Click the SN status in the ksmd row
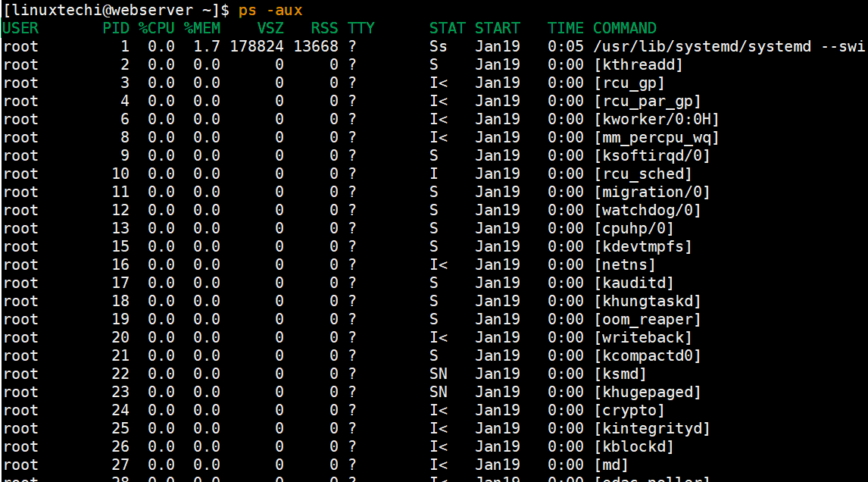868x482 pixels. 439,374
